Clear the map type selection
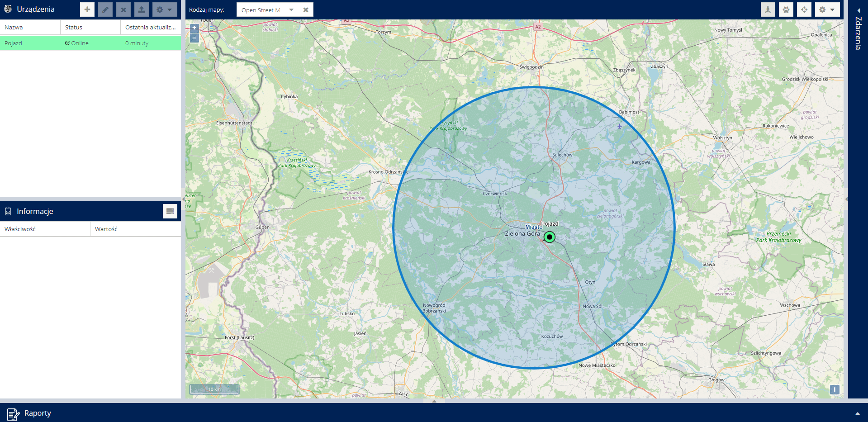Screen dimensions: 868x422 click(x=306, y=10)
